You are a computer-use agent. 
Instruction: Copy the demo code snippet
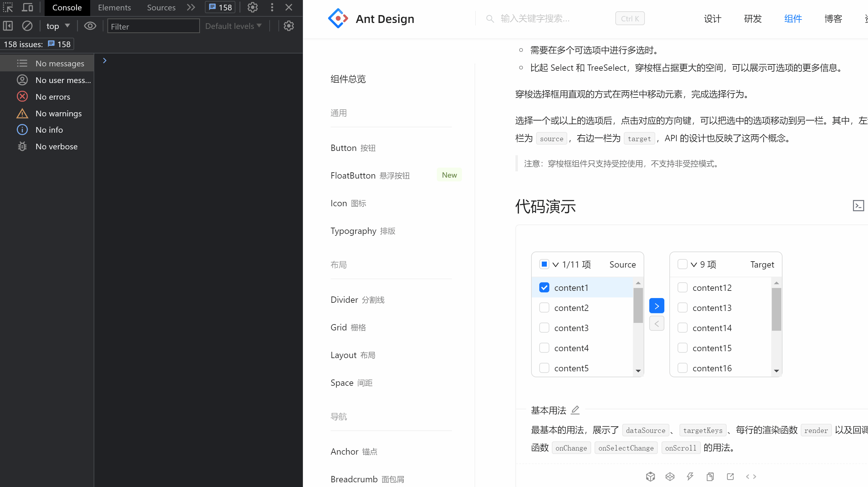(710, 477)
